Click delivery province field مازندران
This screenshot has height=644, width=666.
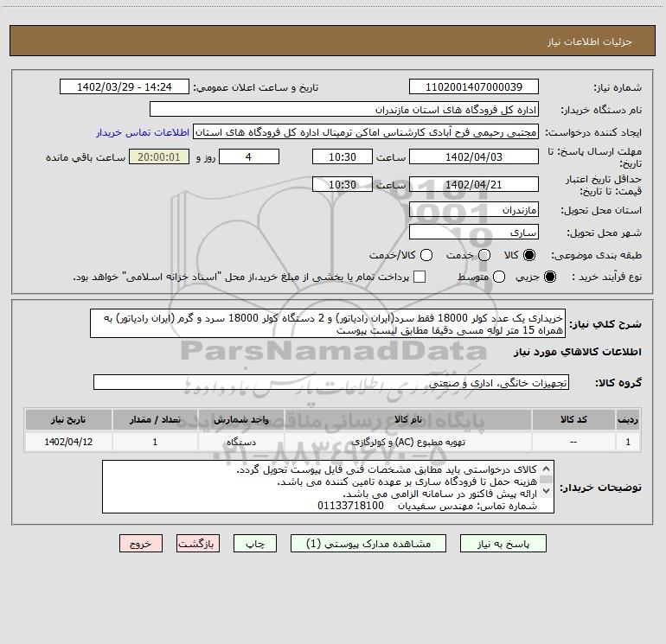[474, 210]
